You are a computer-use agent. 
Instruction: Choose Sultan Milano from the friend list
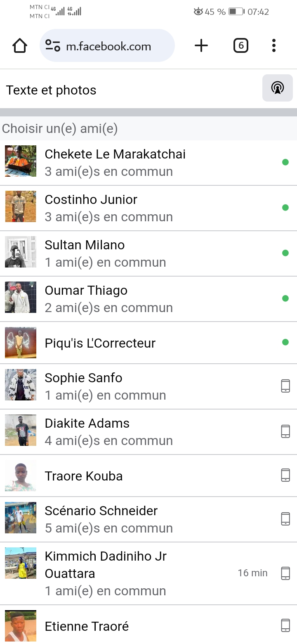click(x=85, y=245)
